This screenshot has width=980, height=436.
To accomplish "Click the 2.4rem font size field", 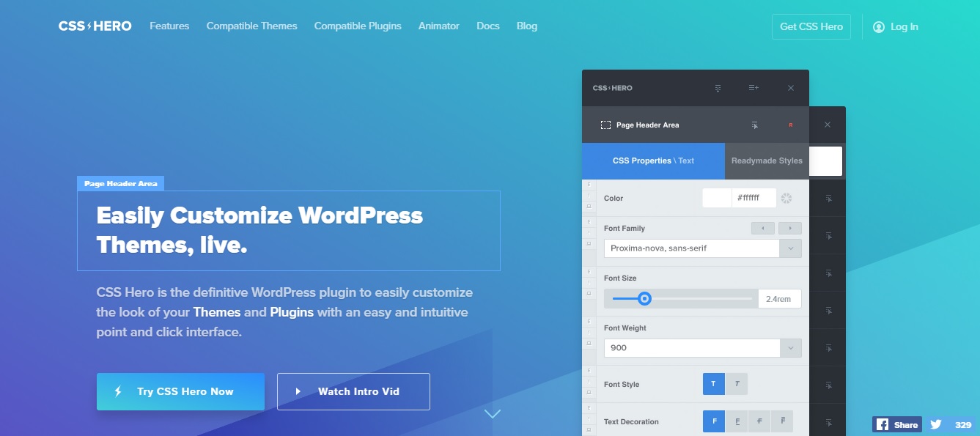I will (780, 298).
